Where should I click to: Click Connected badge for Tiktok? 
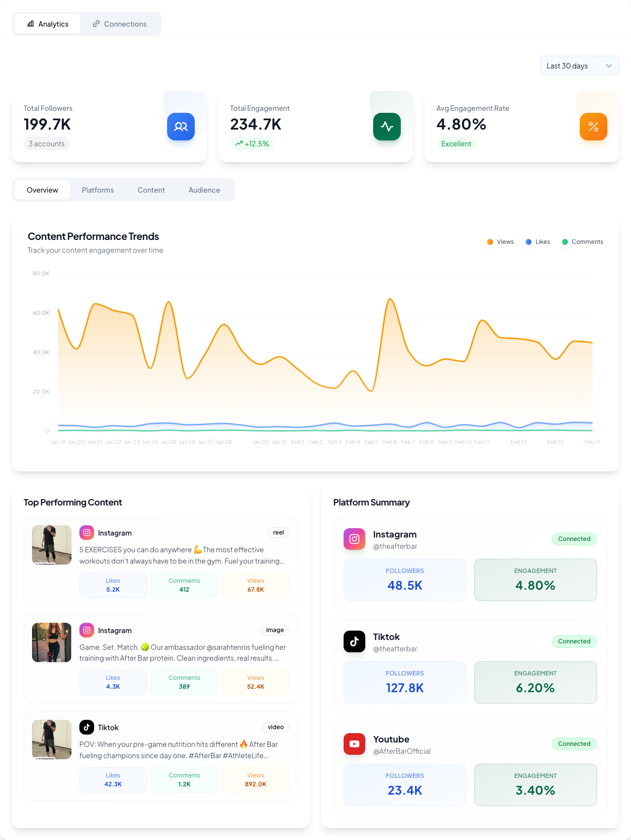click(x=574, y=641)
